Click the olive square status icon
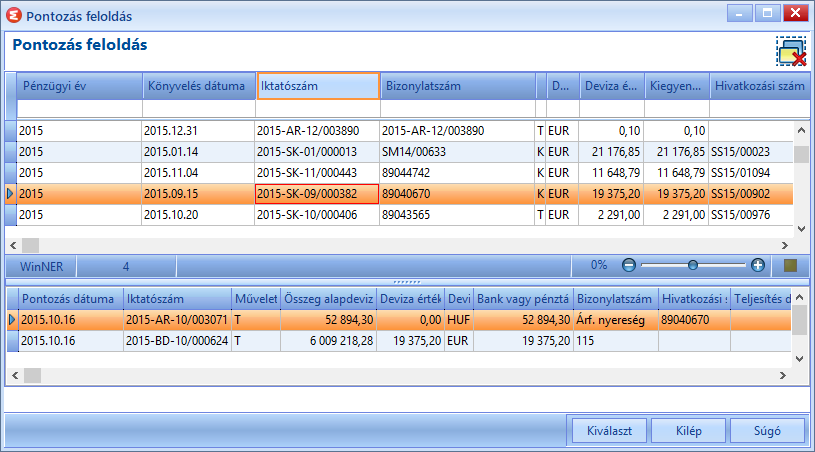The image size is (815, 452). click(791, 266)
